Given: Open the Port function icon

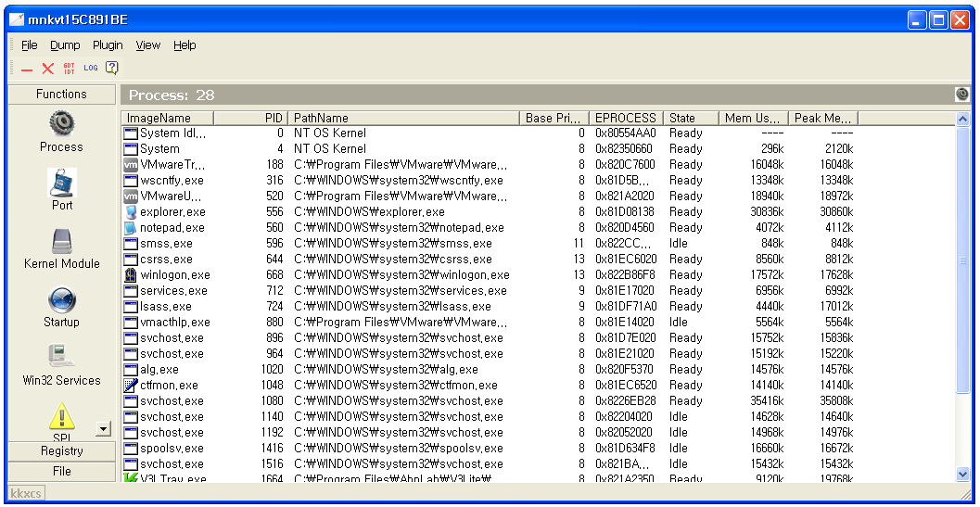Looking at the screenshot, I should [61, 183].
